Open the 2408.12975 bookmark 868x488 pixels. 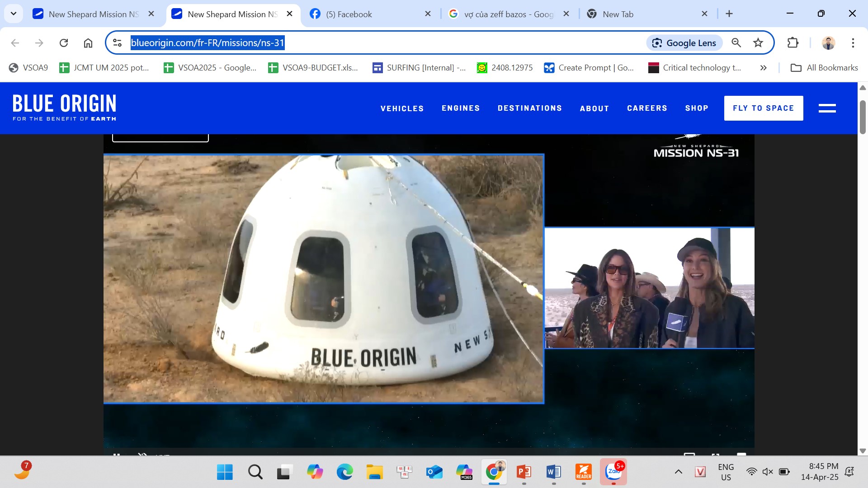pos(505,68)
